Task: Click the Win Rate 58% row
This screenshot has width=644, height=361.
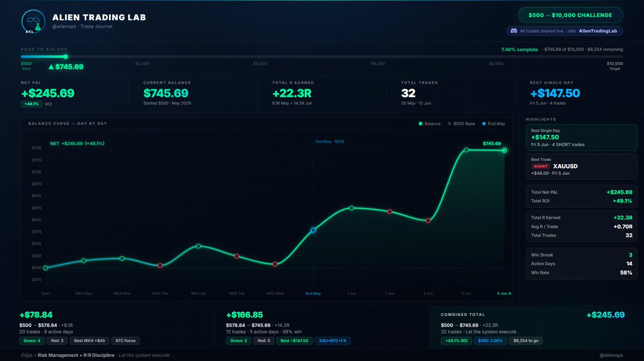Action: click(x=582, y=272)
